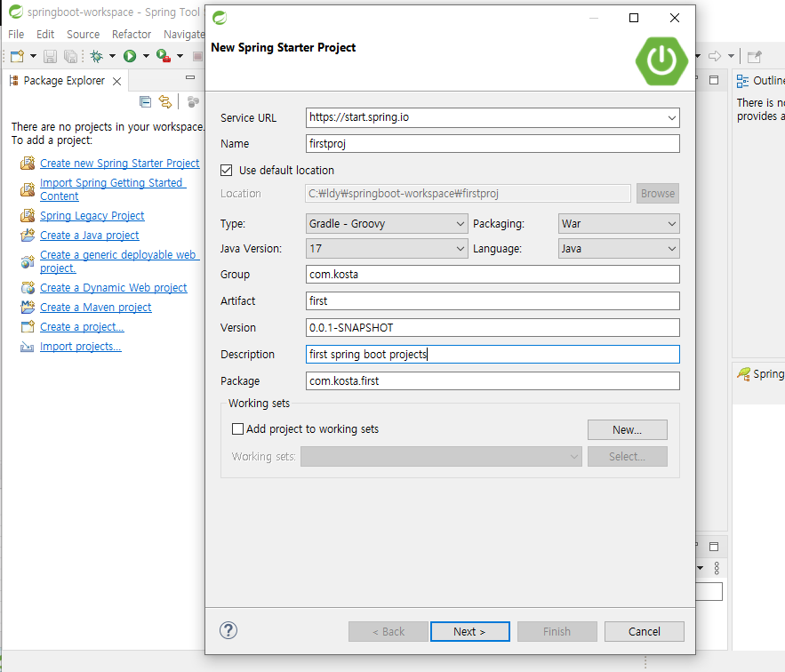Click icon beside Create new Spring Starter Project
This screenshot has width=785, height=672.
[28, 164]
